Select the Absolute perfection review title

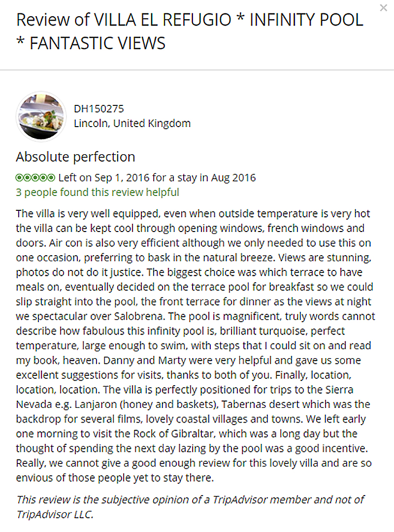(x=75, y=157)
